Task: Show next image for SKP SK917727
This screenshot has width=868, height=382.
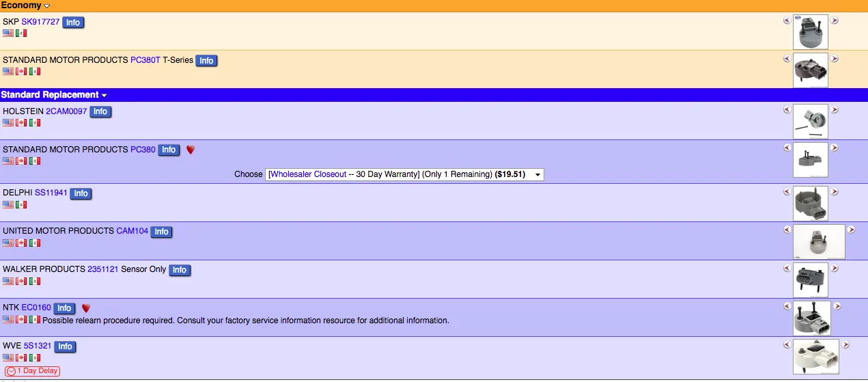Action: 835,21
